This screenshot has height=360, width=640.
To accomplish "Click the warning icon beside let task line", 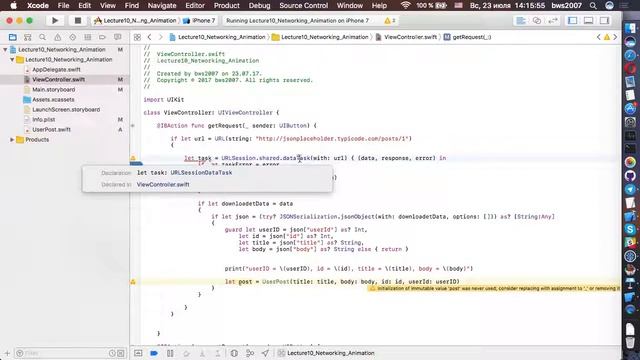I will pos(133,158).
